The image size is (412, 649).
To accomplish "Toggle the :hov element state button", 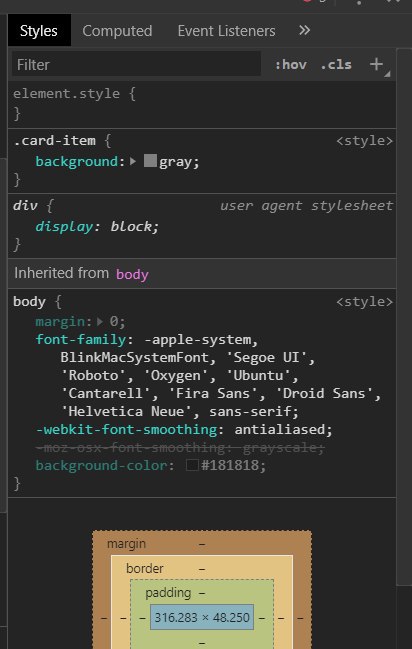I will click(291, 65).
